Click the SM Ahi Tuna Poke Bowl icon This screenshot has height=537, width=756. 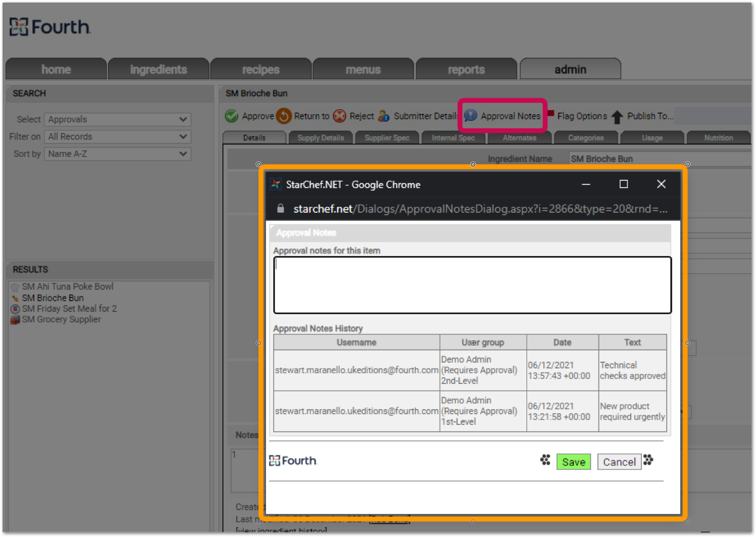point(15,287)
